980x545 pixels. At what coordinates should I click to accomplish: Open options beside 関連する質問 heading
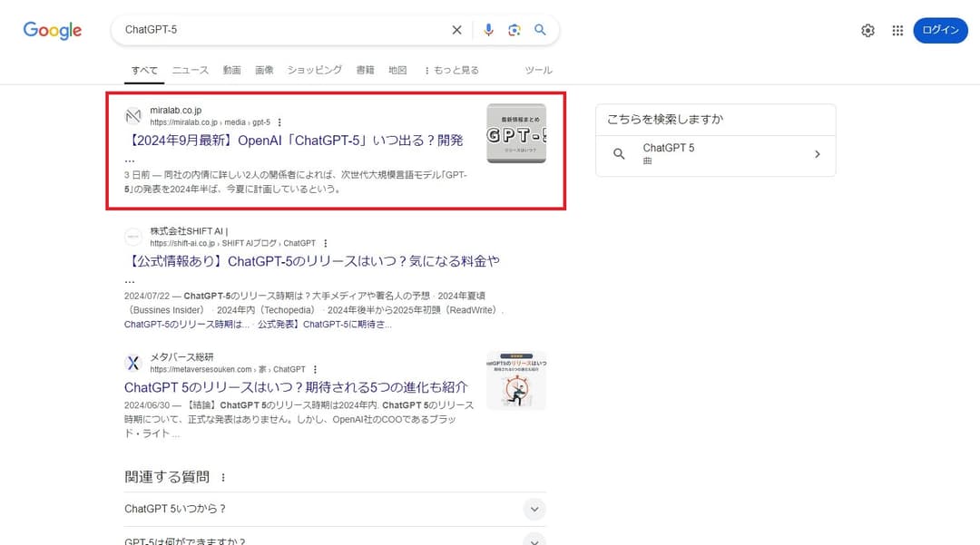223,478
